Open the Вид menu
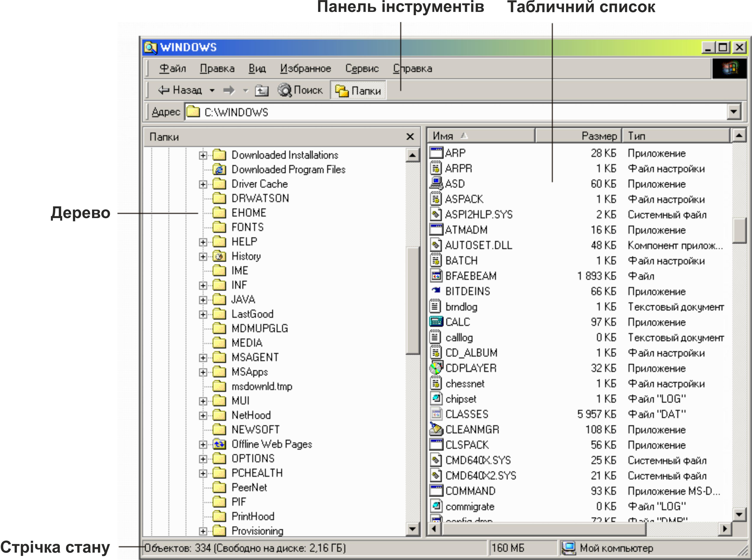 pos(257,68)
